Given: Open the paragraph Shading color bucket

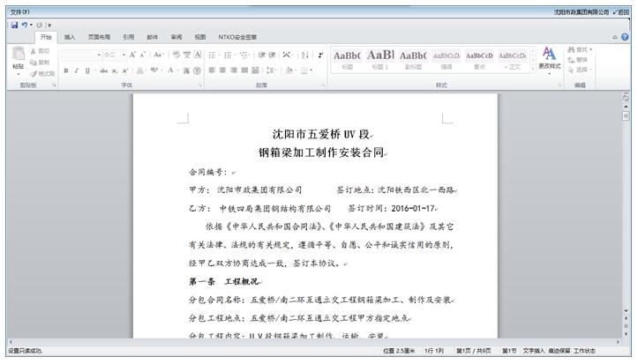Looking at the screenshot, I should click(289, 71).
